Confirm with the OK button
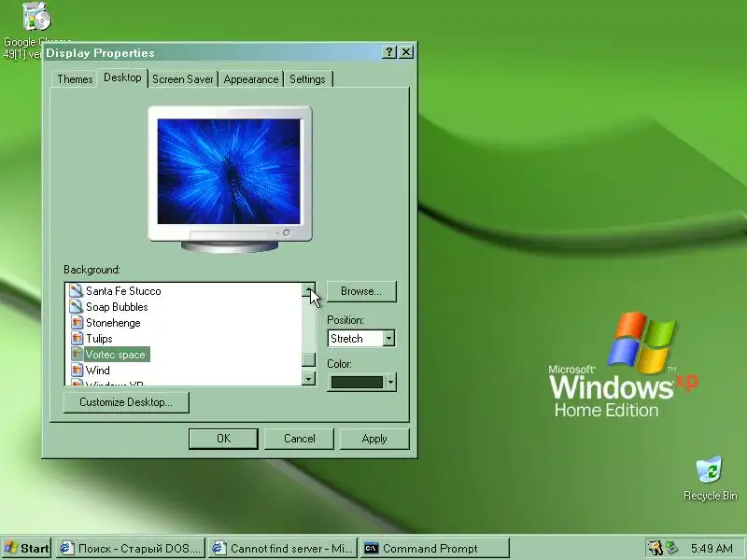The width and height of the screenshot is (747, 560). pos(223,439)
